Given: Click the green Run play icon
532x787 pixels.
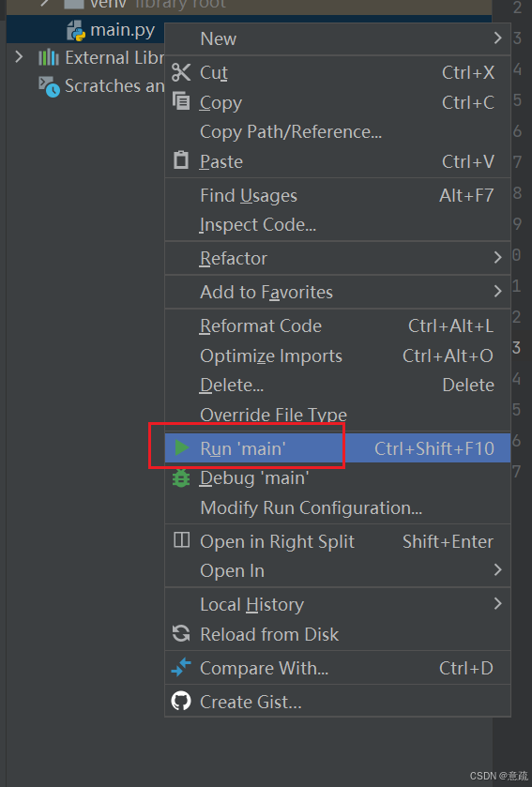Looking at the screenshot, I should [x=181, y=447].
